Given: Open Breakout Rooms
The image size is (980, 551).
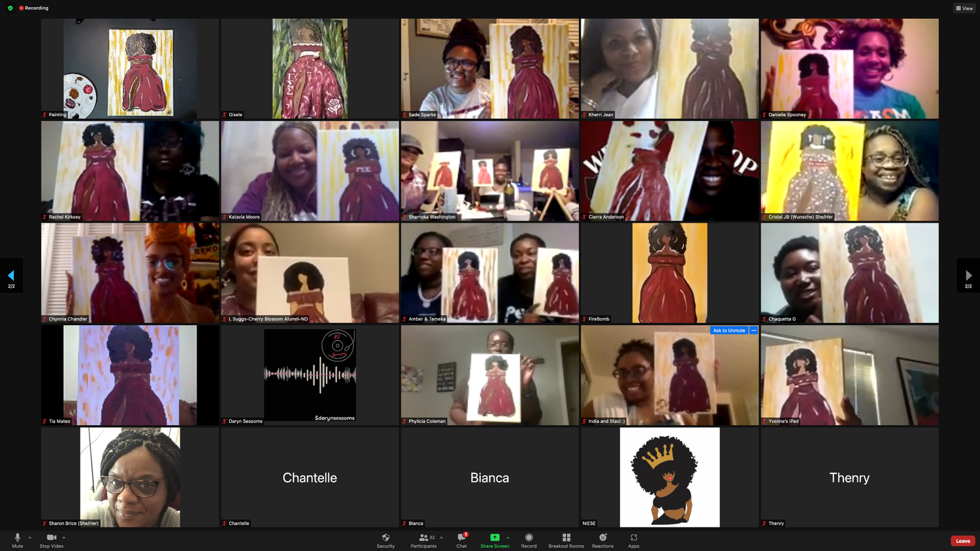Looking at the screenshot, I should [566, 538].
